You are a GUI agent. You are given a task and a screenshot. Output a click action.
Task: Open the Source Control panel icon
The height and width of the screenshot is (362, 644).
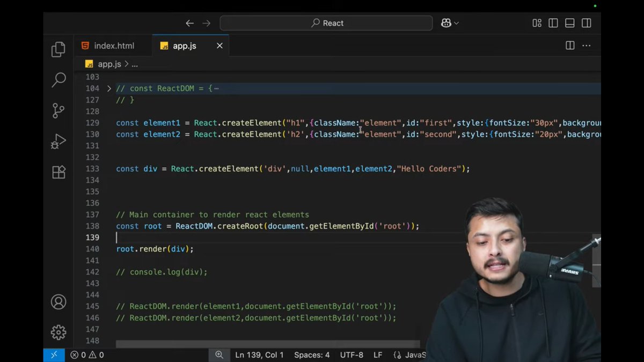(58, 110)
